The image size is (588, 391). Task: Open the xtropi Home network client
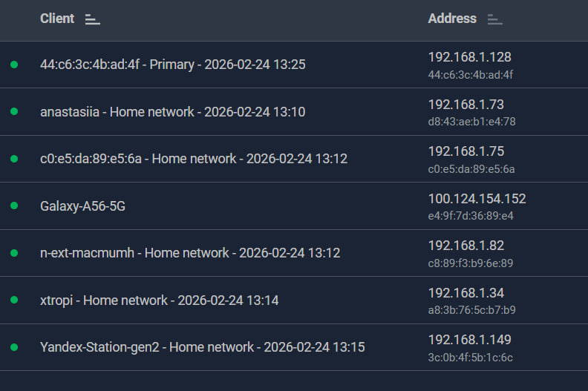tap(159, 300)
